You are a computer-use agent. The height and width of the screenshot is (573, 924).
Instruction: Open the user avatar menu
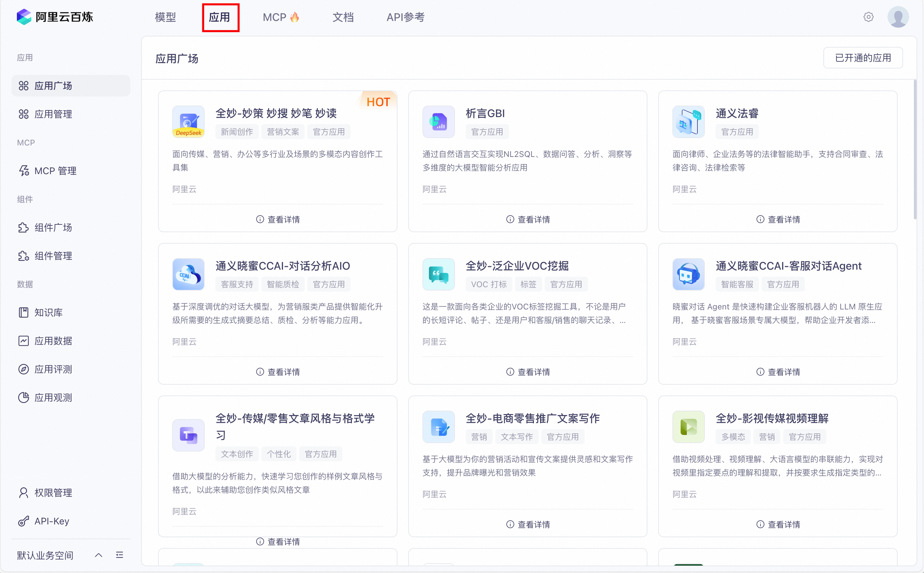click(898, 17)
